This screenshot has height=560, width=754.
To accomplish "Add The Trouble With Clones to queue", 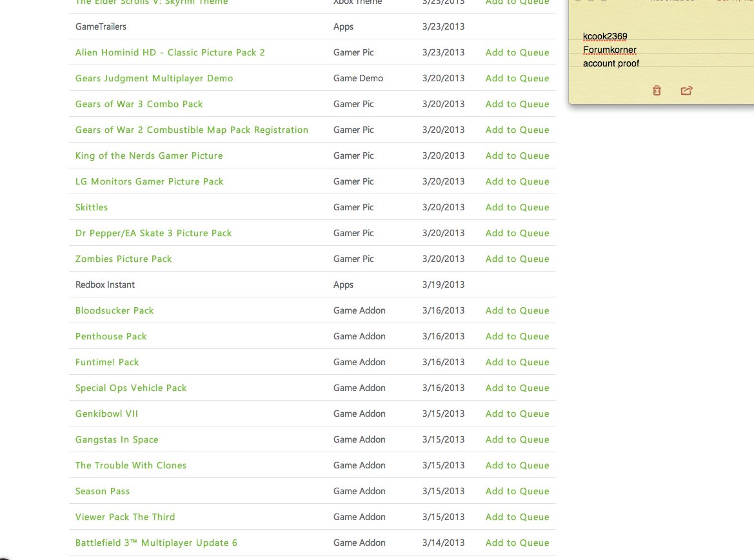I will pyautogui.click(x=517, y=466).
